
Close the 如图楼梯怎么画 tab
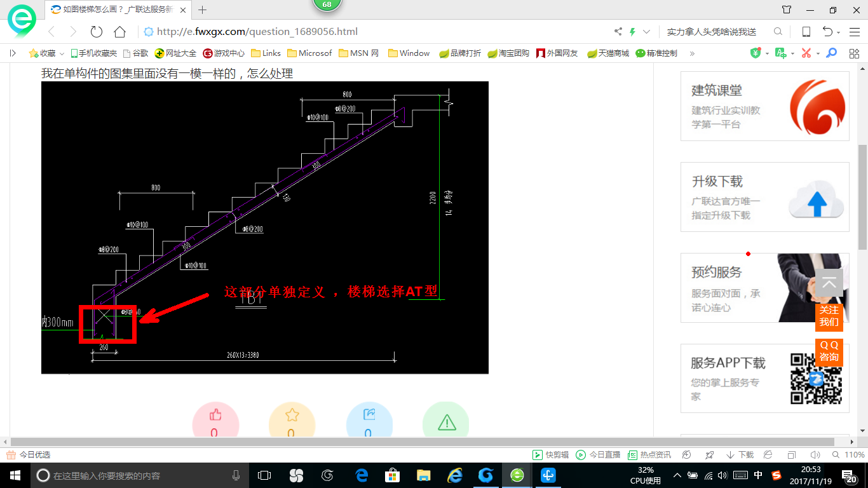183,10
